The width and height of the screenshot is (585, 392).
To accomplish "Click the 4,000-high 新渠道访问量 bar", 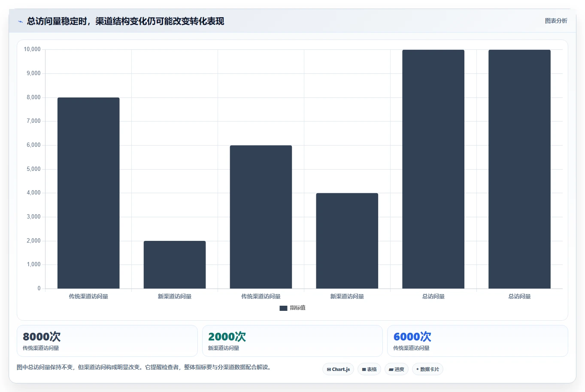I will pos(347,241).
